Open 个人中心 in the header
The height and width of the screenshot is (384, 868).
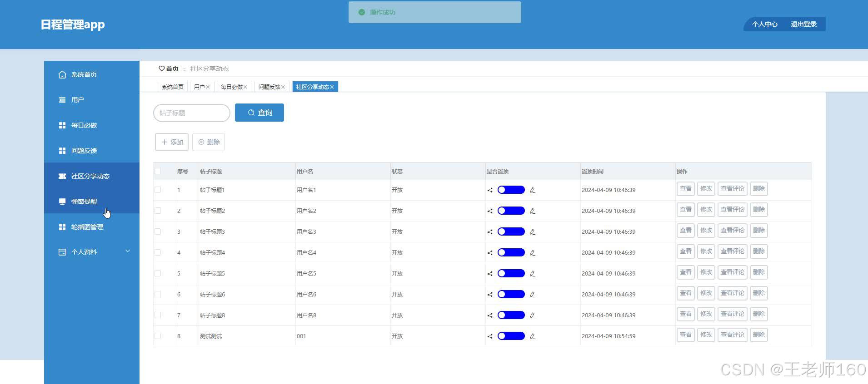click(x=764, y=24)
